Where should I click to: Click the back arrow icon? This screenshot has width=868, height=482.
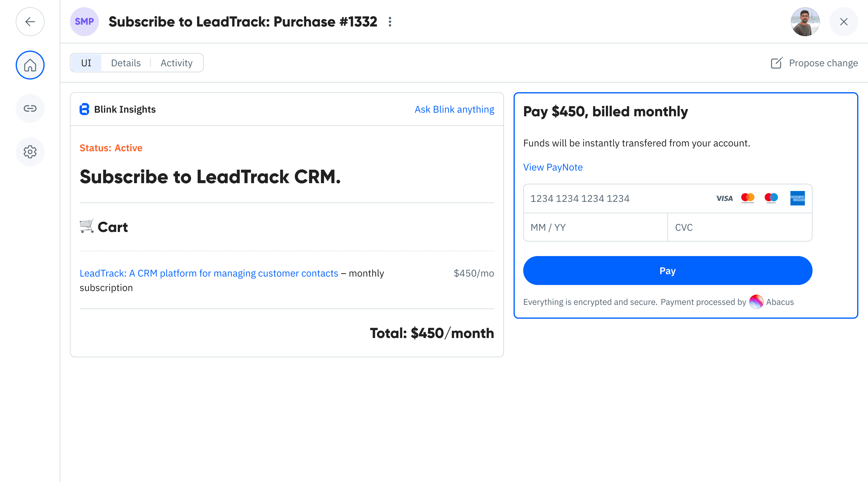coord(30,22)
